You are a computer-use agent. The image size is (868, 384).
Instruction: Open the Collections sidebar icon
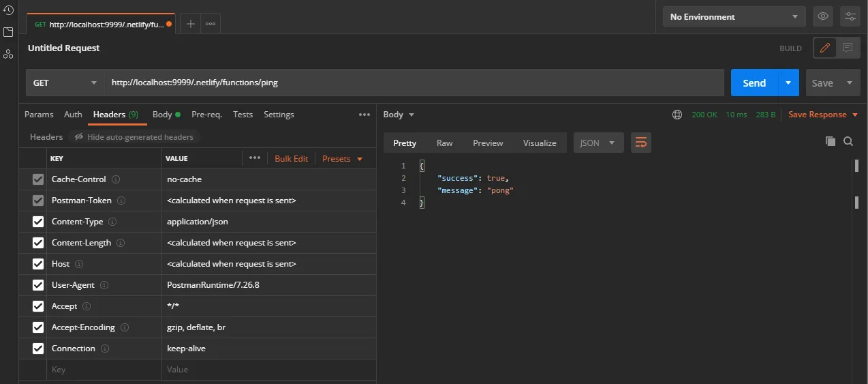(x=8, y=32)
